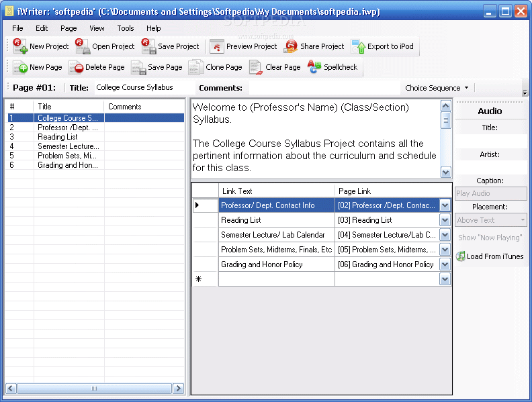Click the New Project toolbar icon

click(x=20, y=46)
